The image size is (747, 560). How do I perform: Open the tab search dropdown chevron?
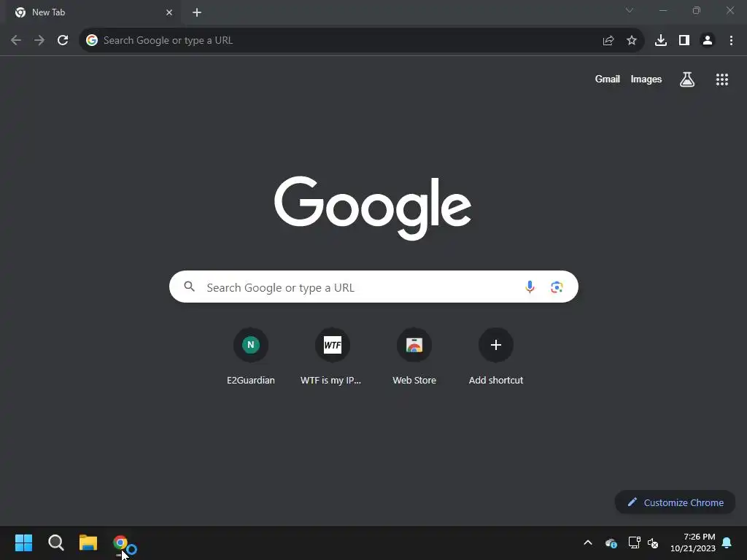(x=630, y=10)
